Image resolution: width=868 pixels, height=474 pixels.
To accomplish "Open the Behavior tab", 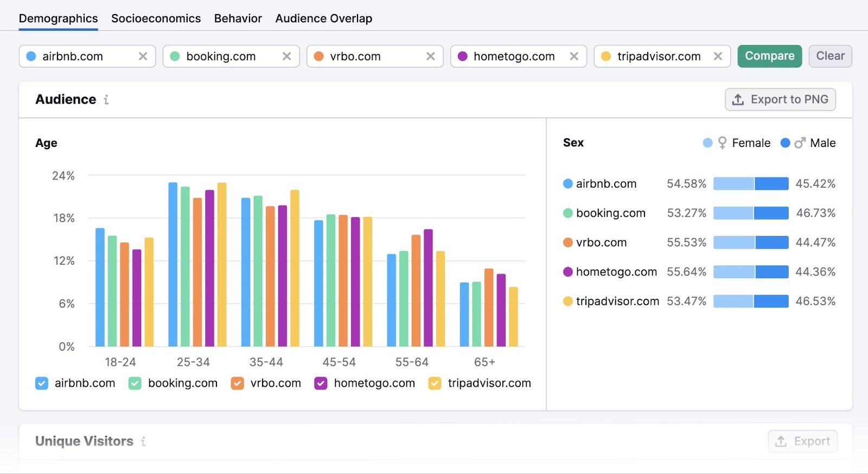I will [x=238, y=18].
